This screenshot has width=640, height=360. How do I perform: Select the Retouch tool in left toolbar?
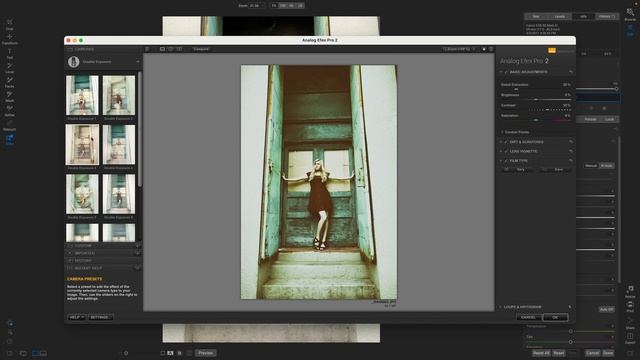point(9,125)
